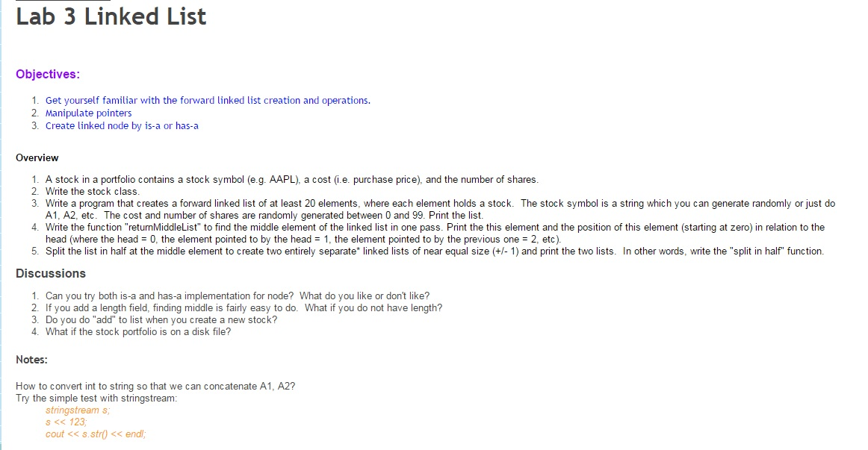Click the returnMiddleList function instruction
Screen dimensions: 868x450
coord(435,233)
